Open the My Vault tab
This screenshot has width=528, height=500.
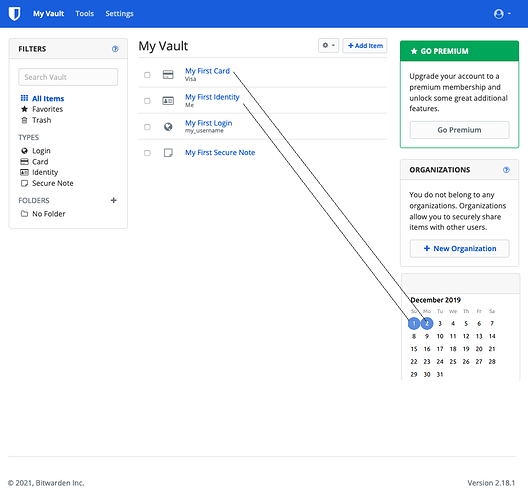point(48,14)
